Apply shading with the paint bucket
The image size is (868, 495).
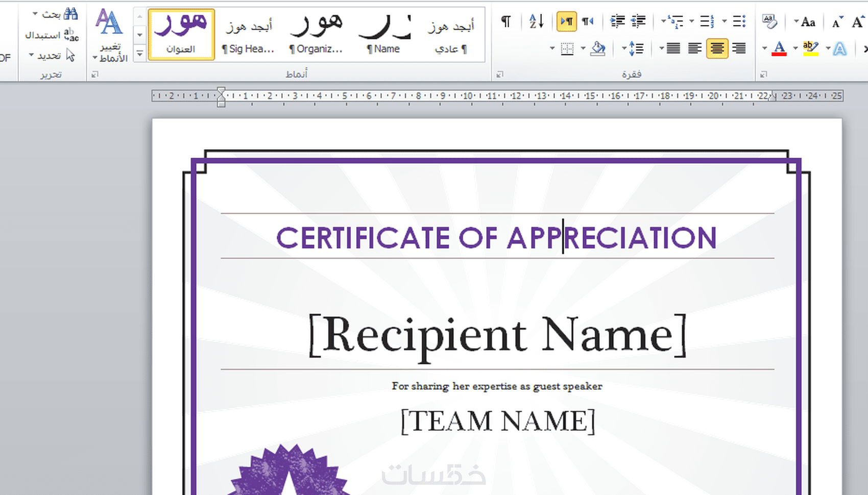[x=597, y=48]
